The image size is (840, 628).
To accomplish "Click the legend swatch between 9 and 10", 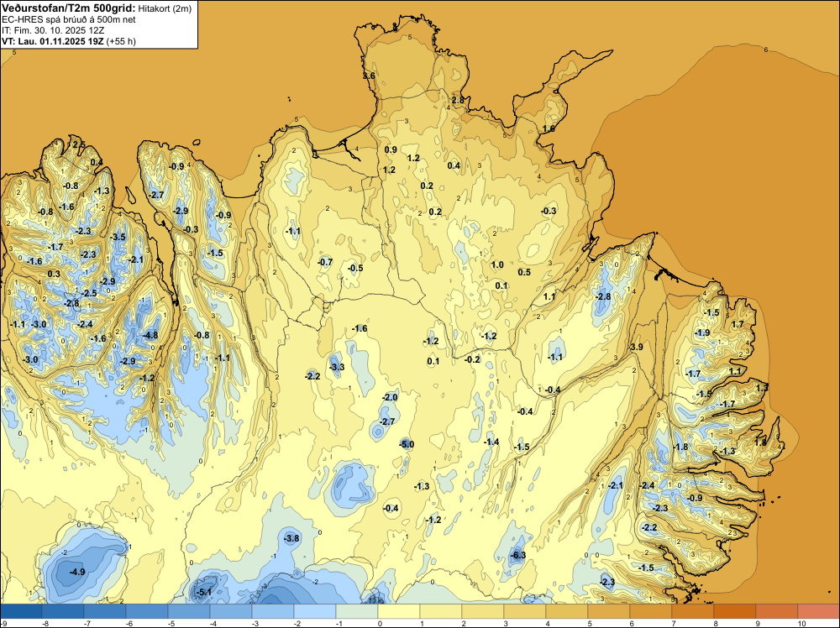I will click(777, 611).
